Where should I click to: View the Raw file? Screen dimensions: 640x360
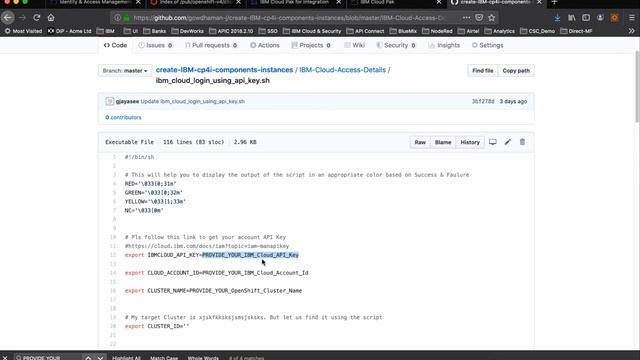pos(420,142)
